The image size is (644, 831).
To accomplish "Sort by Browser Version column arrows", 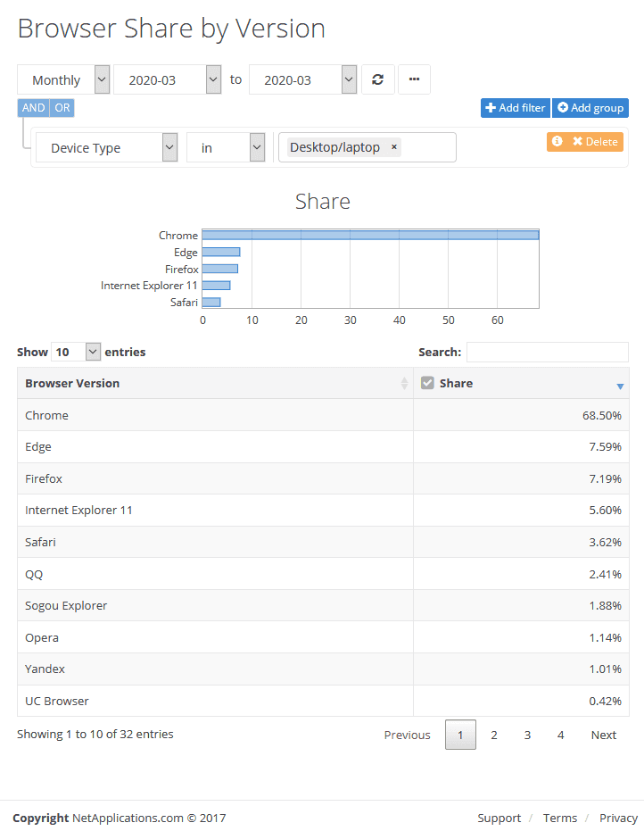I will click(x=404, y=383).
